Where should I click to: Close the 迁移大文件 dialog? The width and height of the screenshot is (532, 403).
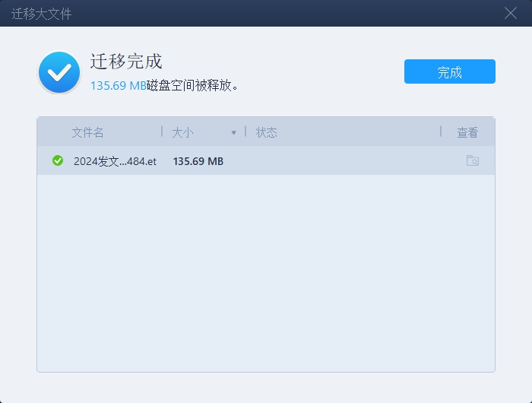click(511, 13)
